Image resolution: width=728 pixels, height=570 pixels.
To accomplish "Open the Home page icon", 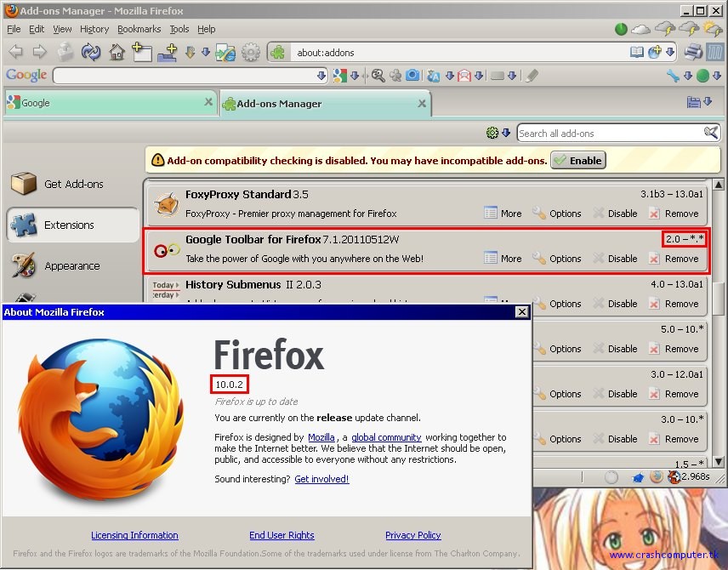I will click(117, 52).
